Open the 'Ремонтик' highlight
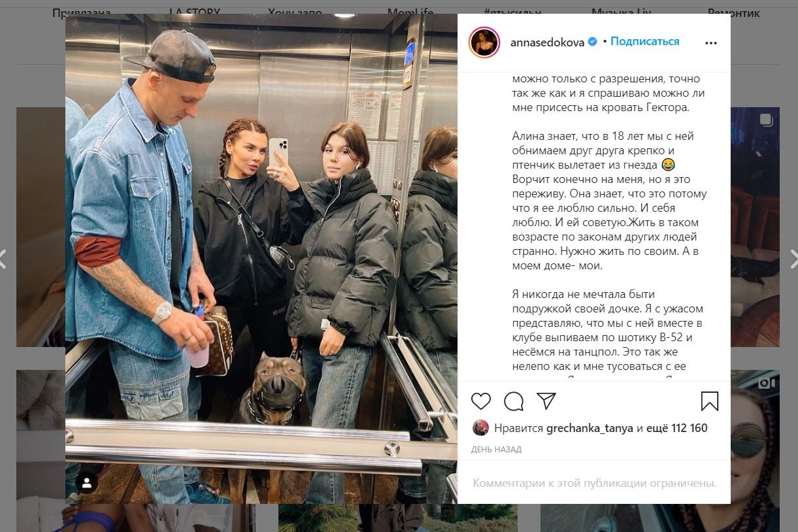Image resolution: width=798 pixels, height=532 pixels. coord(734,12)
